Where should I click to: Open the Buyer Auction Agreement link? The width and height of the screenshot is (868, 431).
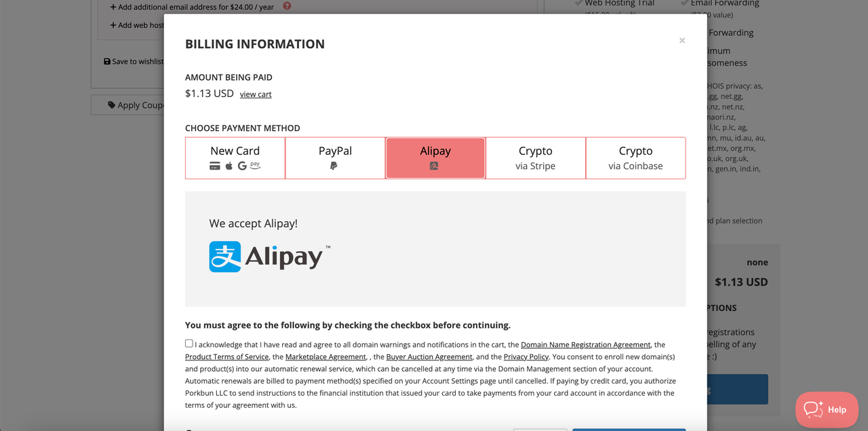(429, 357)
